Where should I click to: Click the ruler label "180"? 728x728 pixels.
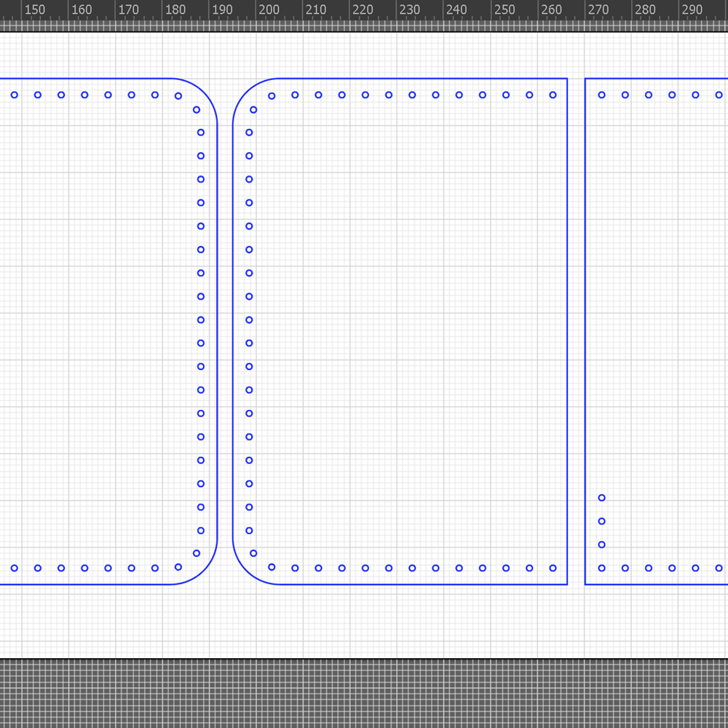175,9
